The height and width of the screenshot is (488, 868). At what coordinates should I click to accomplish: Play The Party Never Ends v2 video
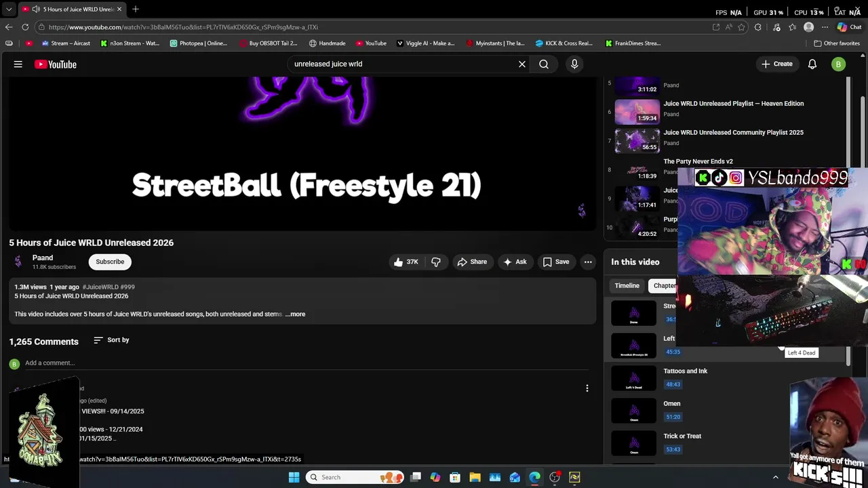698,162
